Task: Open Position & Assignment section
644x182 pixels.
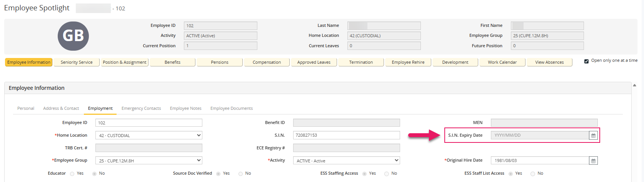Action: point(125,62)
